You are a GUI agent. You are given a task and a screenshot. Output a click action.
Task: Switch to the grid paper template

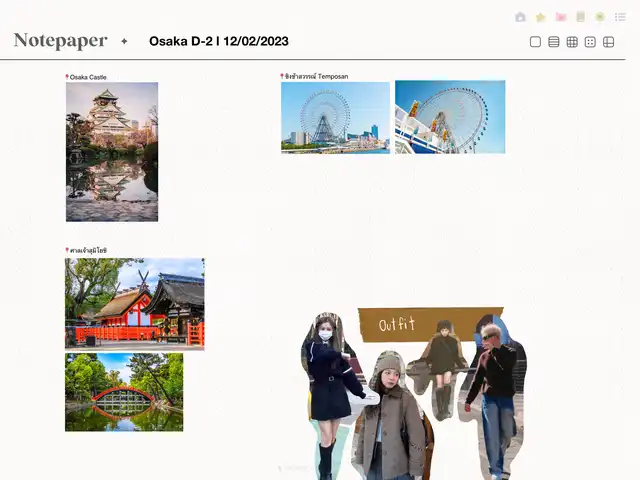pos(572,42)
